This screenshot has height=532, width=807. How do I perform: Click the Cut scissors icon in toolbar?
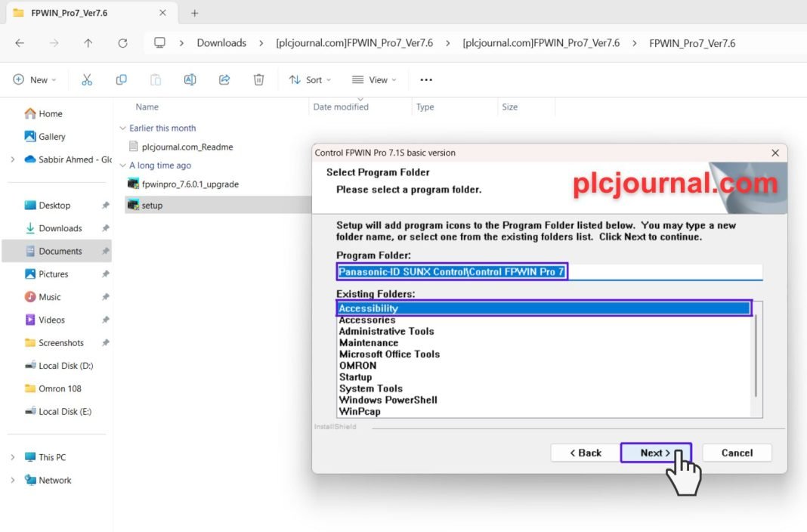tap(86, 79)
